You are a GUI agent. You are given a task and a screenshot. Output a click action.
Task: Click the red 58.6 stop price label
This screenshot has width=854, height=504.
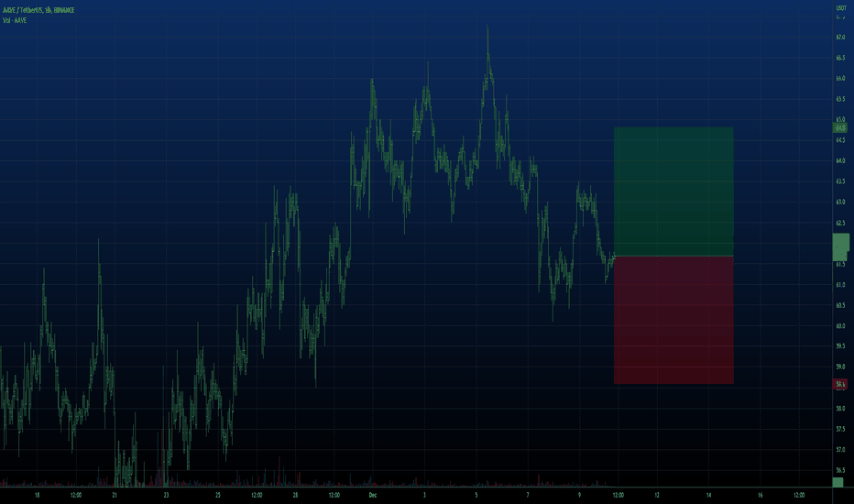[x=840, y=384]
